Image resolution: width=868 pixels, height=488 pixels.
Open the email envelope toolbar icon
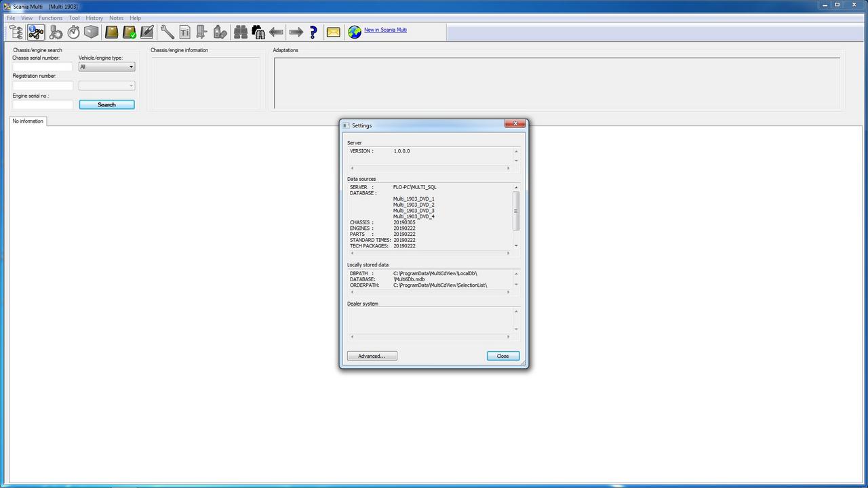333,32
